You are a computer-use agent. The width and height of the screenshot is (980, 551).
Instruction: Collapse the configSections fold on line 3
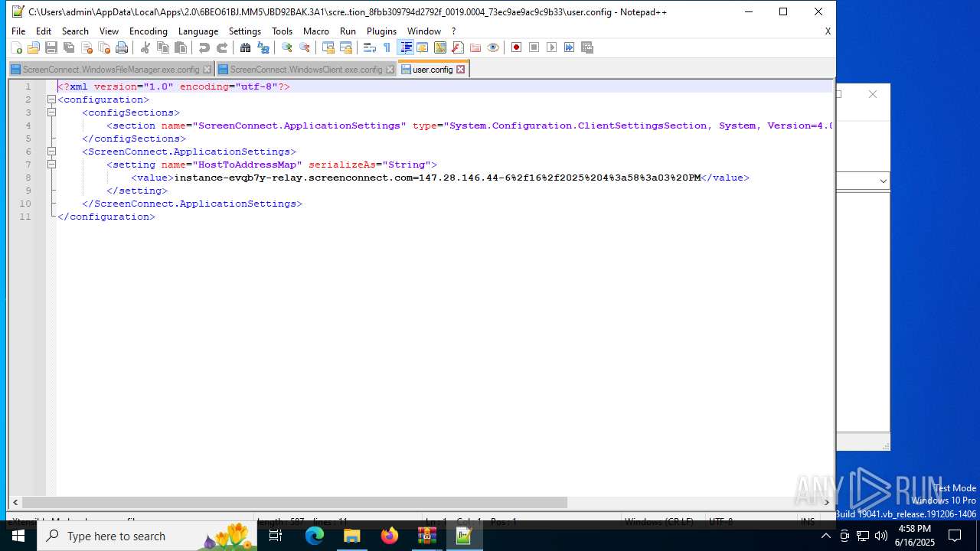[x=51, y=112]
